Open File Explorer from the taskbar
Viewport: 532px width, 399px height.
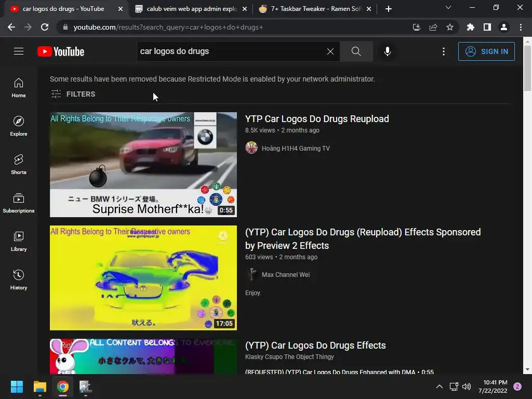click(39, 387)
